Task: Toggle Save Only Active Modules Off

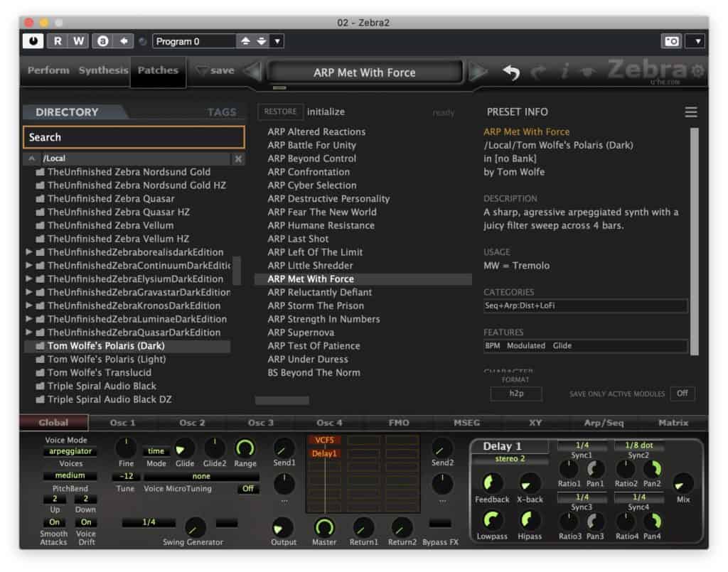Action: click(682, 394)
